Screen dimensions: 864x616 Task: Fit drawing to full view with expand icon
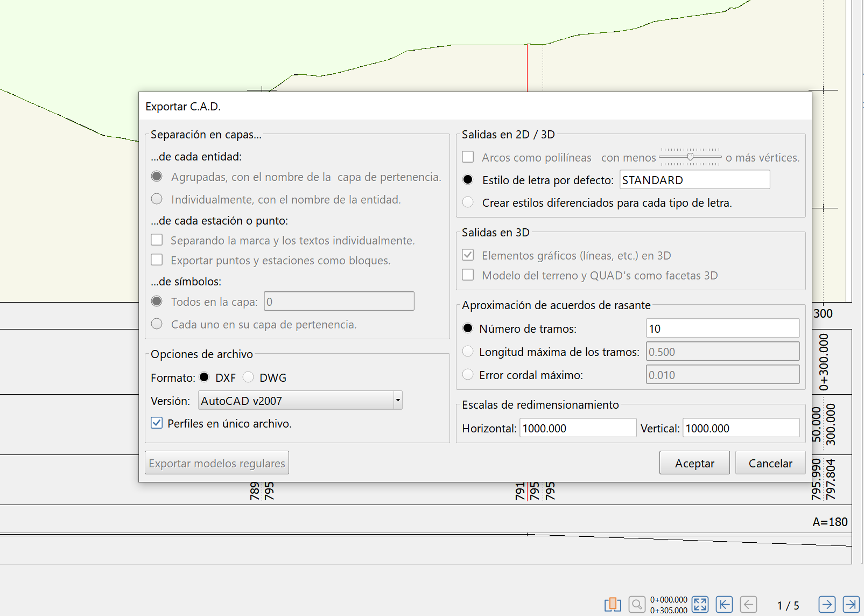tap(700, 604)
